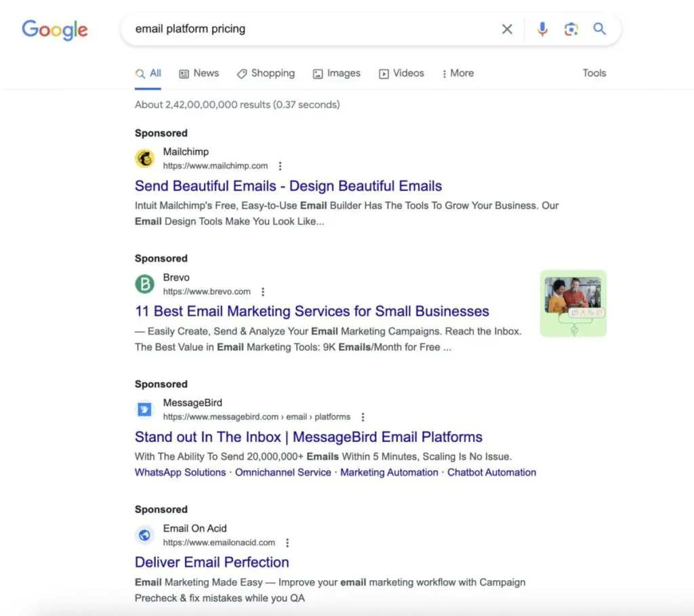
Task: Activate voice search with the microphone icon
Action: pyautogui.click(x=542, y=29)
